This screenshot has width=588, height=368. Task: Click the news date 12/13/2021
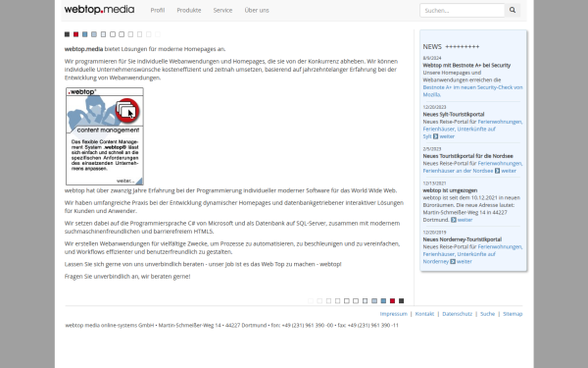click(x=434, y=184)
